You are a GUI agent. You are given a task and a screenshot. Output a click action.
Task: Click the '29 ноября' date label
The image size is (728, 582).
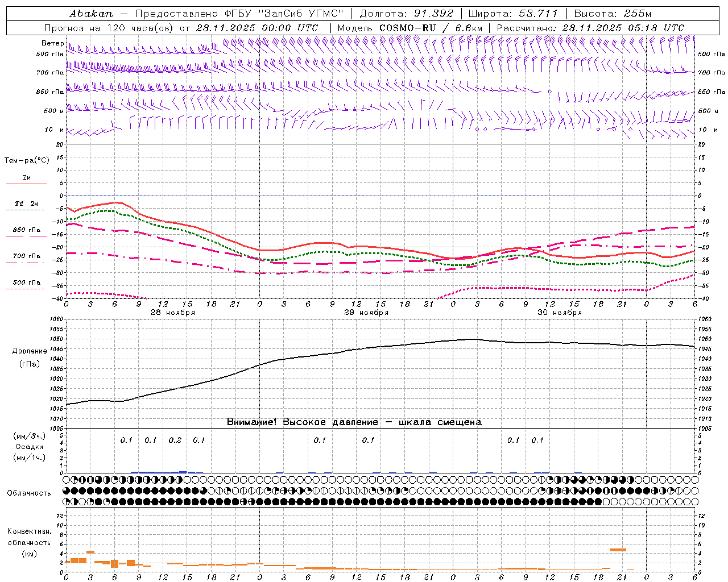point(366,313)
